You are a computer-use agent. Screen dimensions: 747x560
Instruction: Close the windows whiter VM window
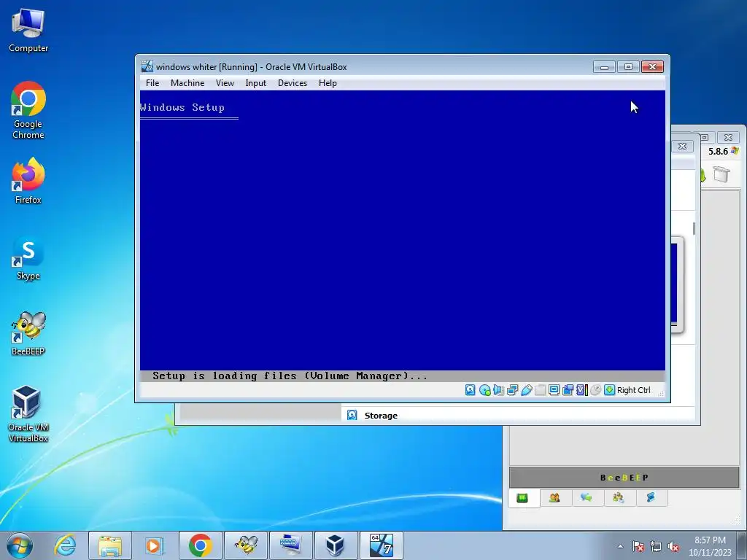point(652,66)
